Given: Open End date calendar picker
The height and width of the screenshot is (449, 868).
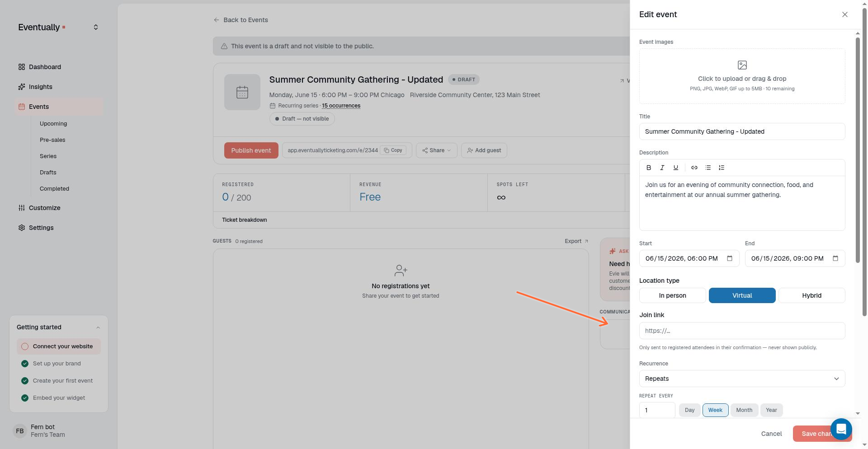Looking at the screenshot, I should 835,258.
